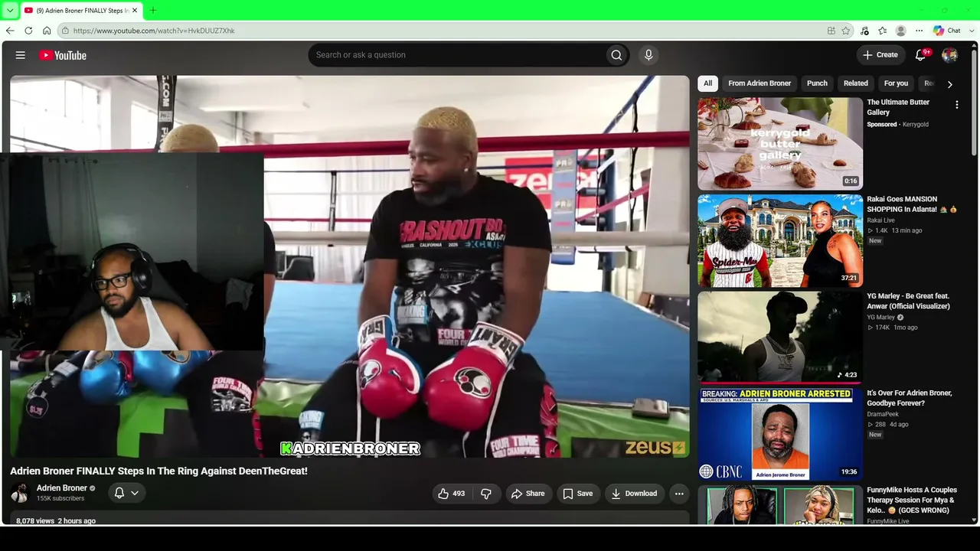Open FunnyMike Couples Therapy Session thumbnail
Screen dimensions: 980x551
coord(780,504)
